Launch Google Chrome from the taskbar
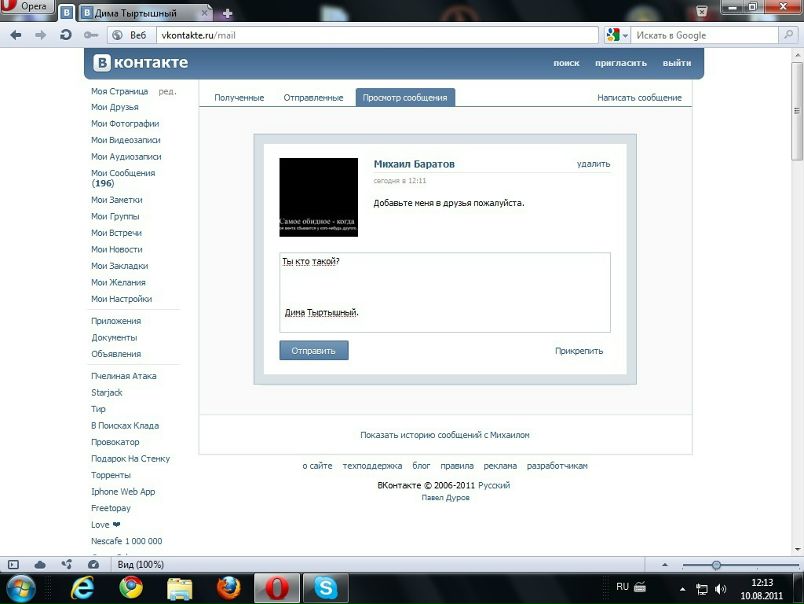The height and width of the screenshot is (604, 804). [131, 588]
